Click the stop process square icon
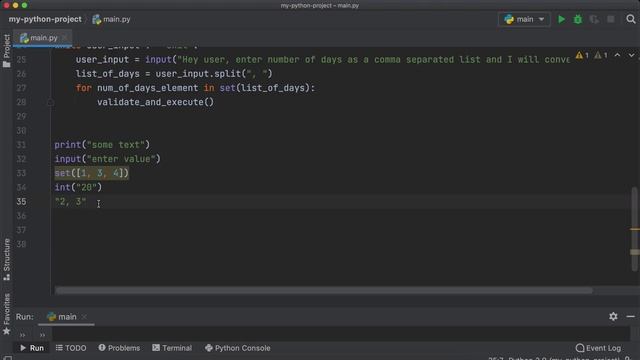The image size is (640, 360). click(x=611, y=19)
